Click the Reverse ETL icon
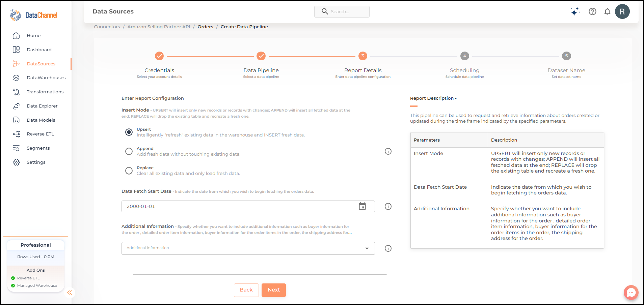Screen dimensions: 644x305 click(x=16, y=134)
